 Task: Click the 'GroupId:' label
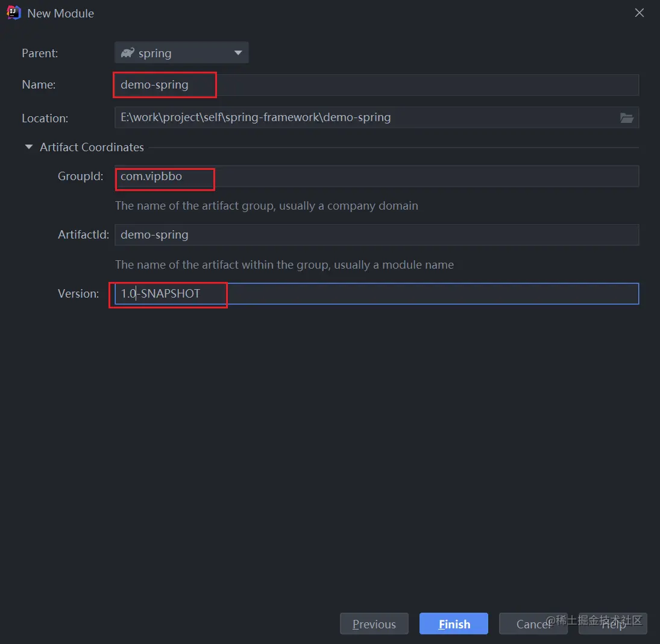click(x=80, y=177)
